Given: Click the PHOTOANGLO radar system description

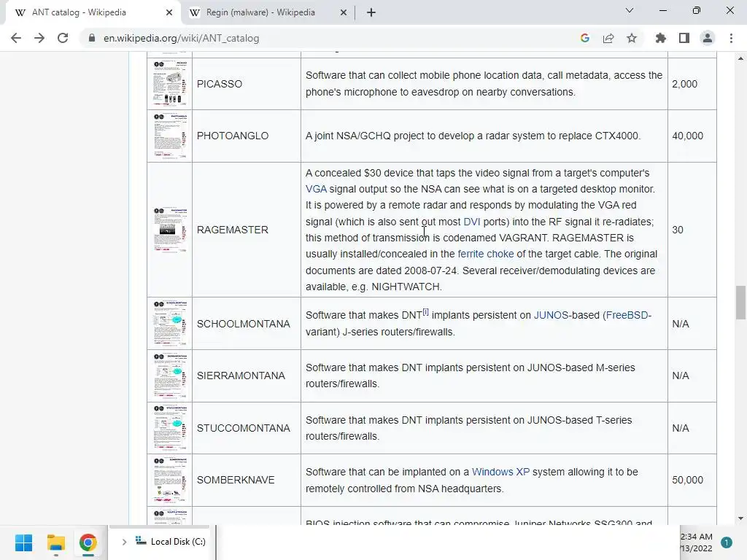Looking at the screenshot, I should pyautogui.click(x=473, y=136).
